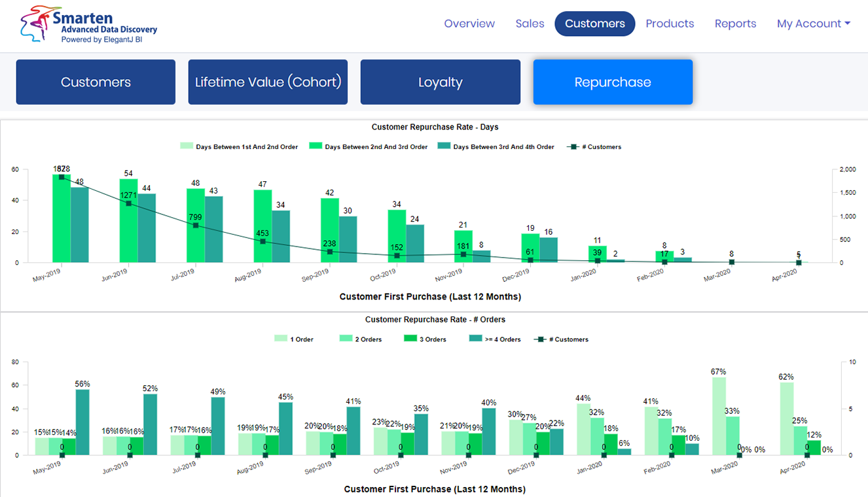Viewport: 868px width, 497px height.
Task: Select the Jun-2019 52% bar
Action: coord(150,424)
